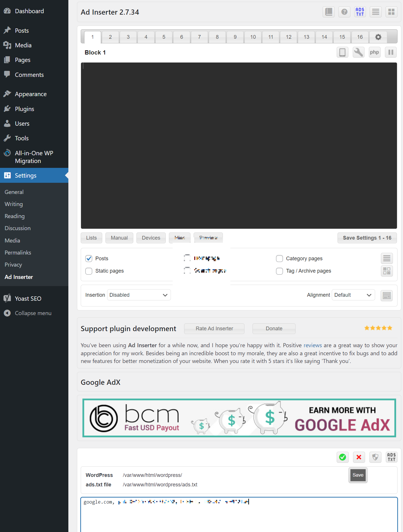Open All-in-One WP Migration menu
Image resolution: width=403 pixels, height=532 pixels.
(34, 157)
